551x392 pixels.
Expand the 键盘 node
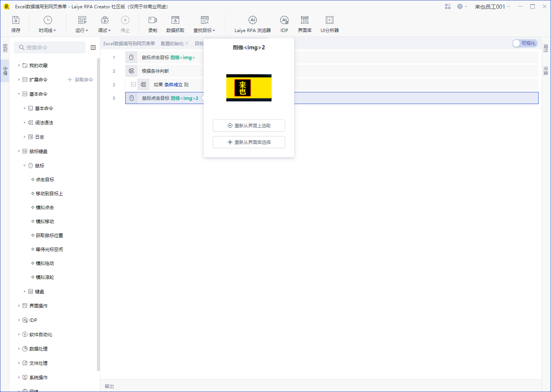tap(25, 291)
